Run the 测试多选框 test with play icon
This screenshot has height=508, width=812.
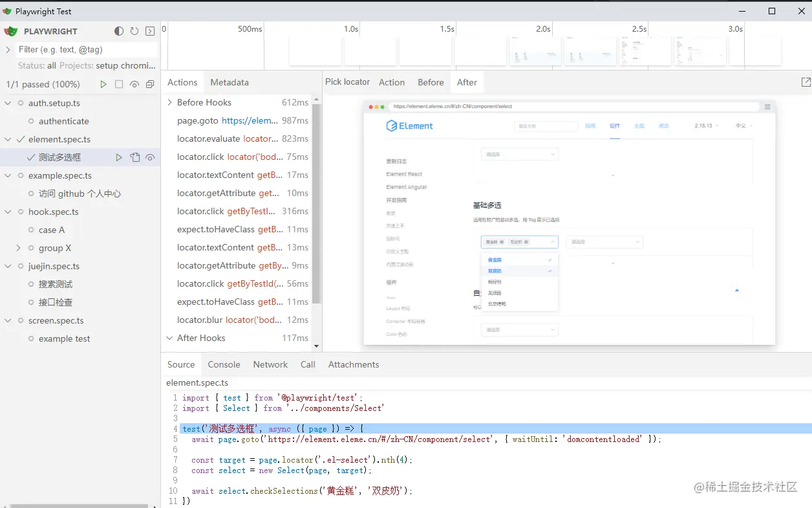[119, 157]
